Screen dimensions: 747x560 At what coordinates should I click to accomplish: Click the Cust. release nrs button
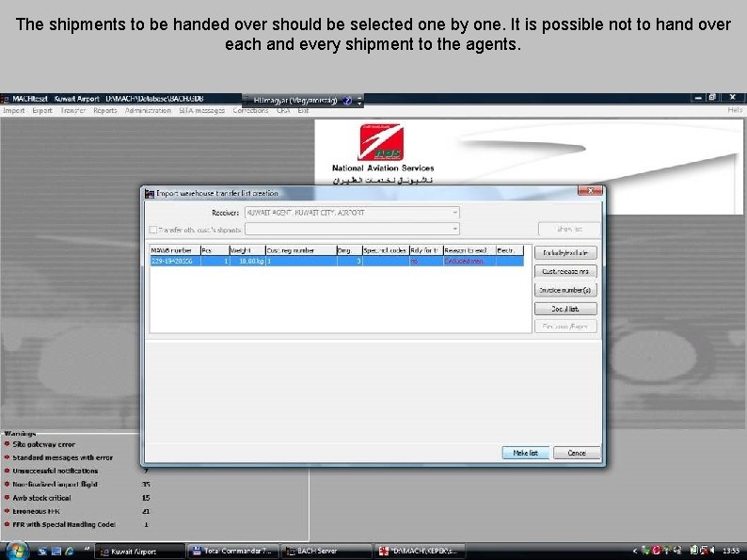565,272
